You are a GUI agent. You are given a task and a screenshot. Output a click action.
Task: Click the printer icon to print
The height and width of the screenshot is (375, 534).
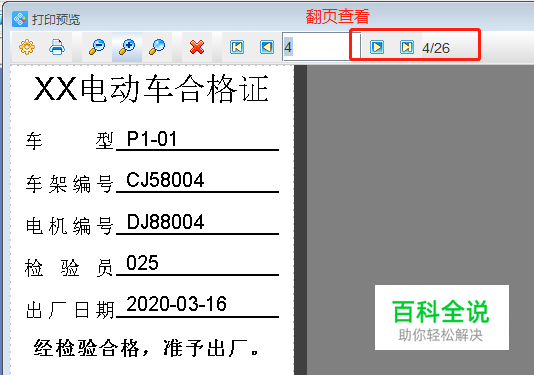pyautogui.click(x=57, y=47)
